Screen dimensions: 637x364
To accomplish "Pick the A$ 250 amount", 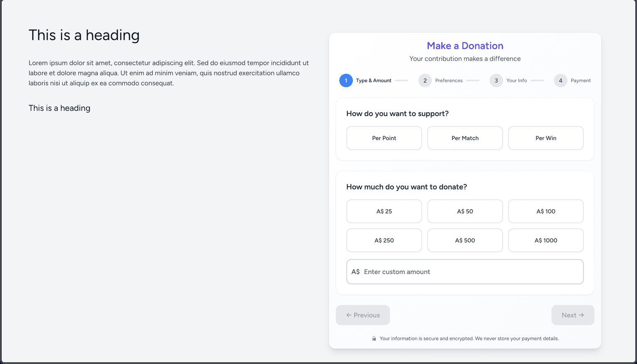I will coord(384,240).
